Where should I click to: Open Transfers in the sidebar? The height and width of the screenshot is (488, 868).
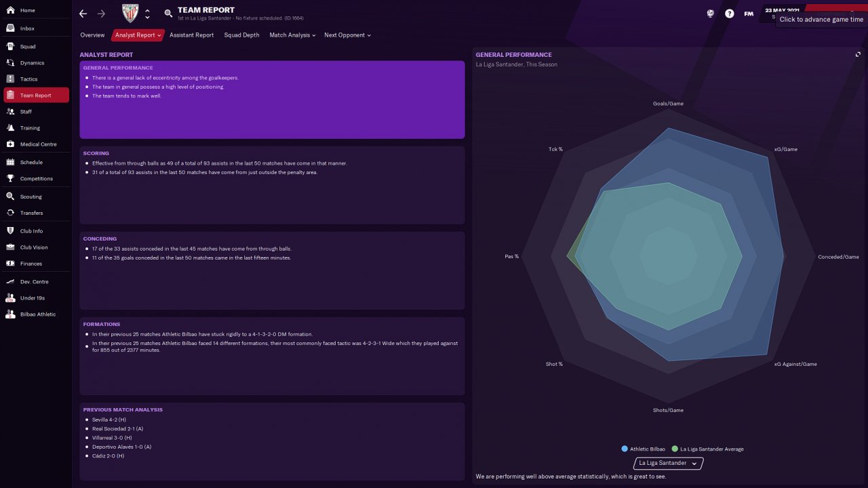pyautogui.click(x=31, y=213)
